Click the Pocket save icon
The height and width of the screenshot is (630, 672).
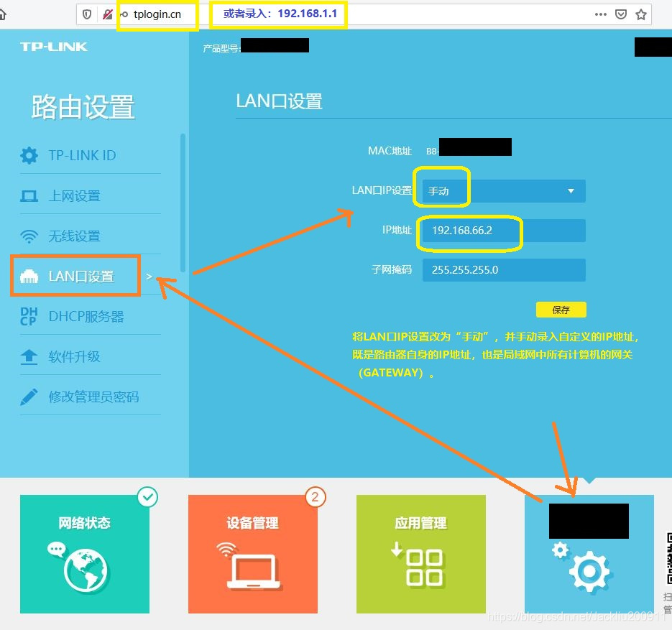click(x=621, y=14)
